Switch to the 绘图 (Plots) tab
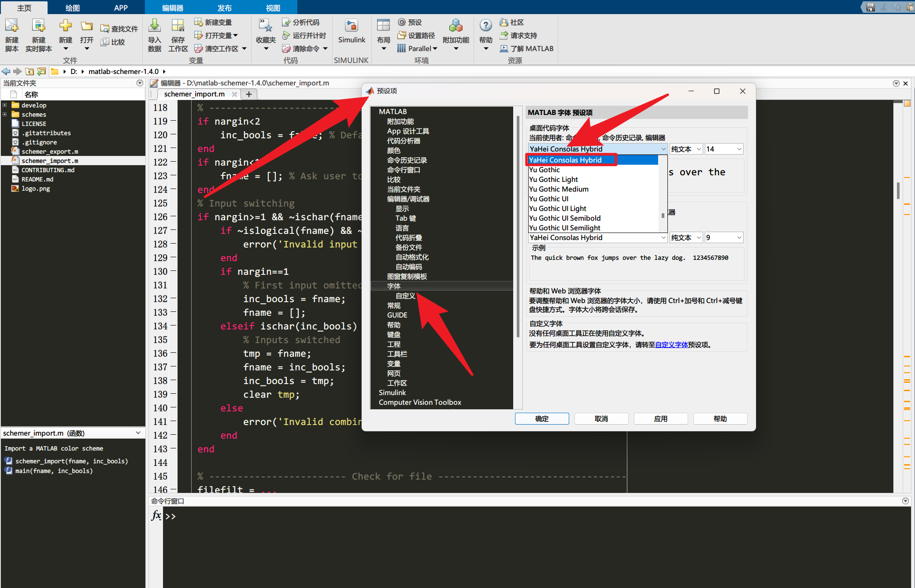 click(73, 7)
